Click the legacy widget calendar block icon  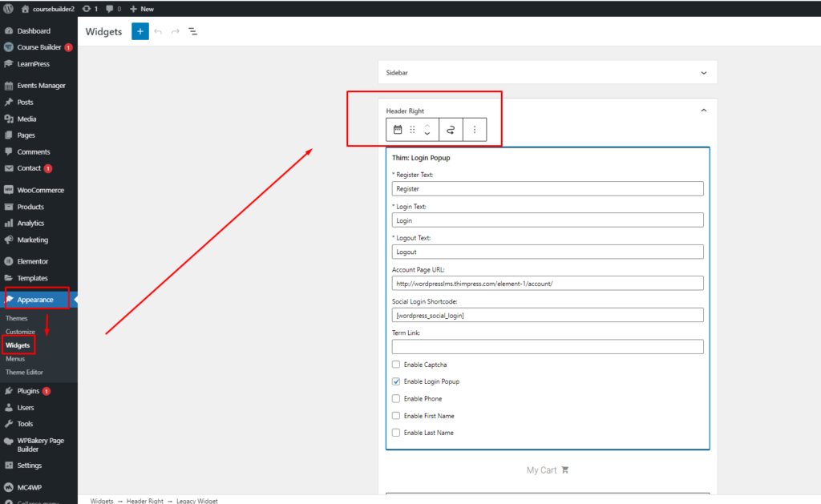(398, 129)
